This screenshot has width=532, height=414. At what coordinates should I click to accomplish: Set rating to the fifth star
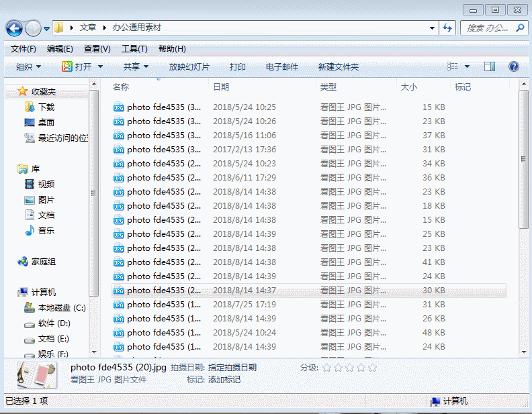click(x=373, y=368)
